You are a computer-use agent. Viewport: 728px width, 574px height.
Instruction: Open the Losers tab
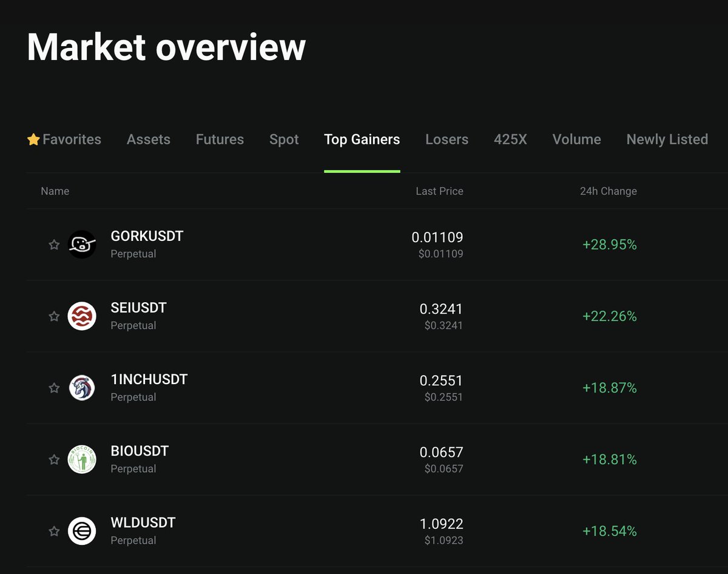(x=447, y=140)
